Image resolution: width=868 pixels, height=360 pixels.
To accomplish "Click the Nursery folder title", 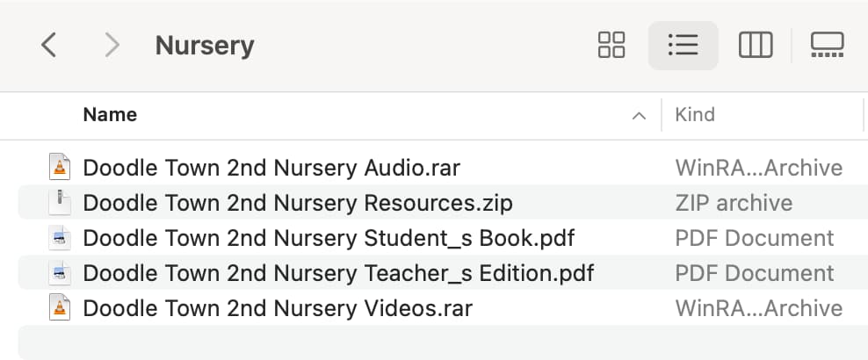I will coord(205,46).
